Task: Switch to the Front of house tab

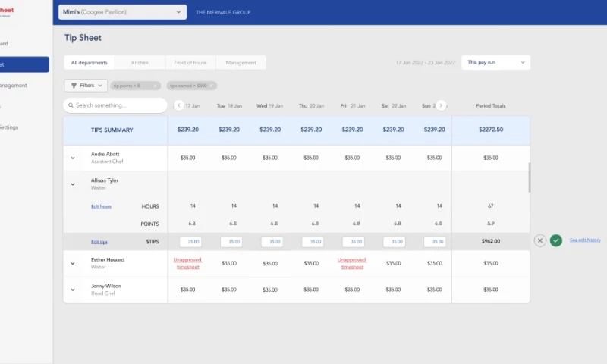Action: pyautogui.click(x=190, y=63)
